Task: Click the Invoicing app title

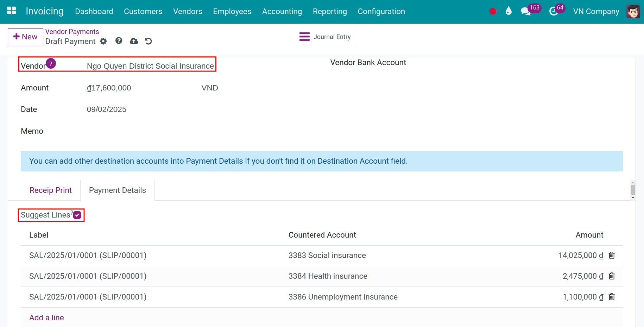Action: pos(45,11)
